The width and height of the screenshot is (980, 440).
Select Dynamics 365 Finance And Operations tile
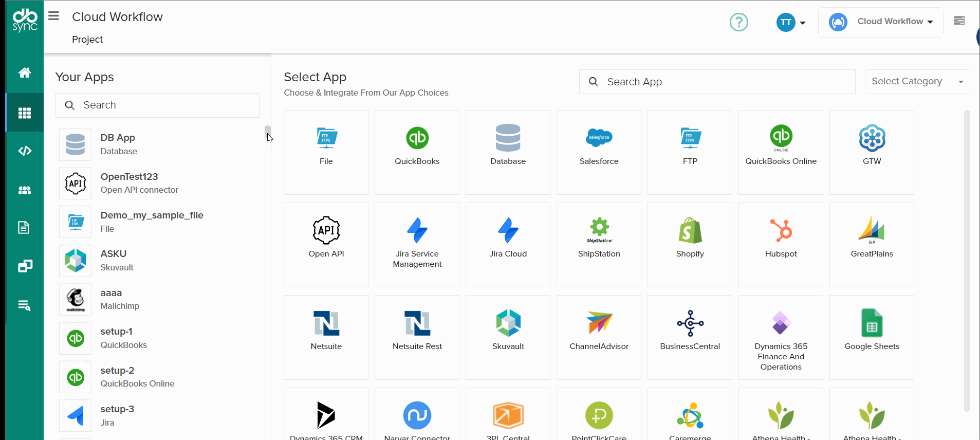pos(781,337)
